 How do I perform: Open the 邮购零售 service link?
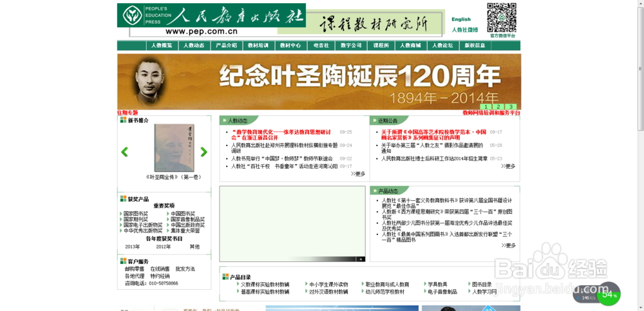(135, 269)
